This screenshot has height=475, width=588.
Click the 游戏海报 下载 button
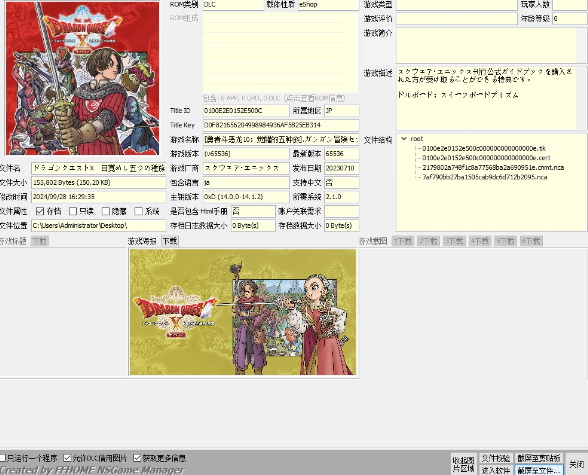tap(170, 241)
